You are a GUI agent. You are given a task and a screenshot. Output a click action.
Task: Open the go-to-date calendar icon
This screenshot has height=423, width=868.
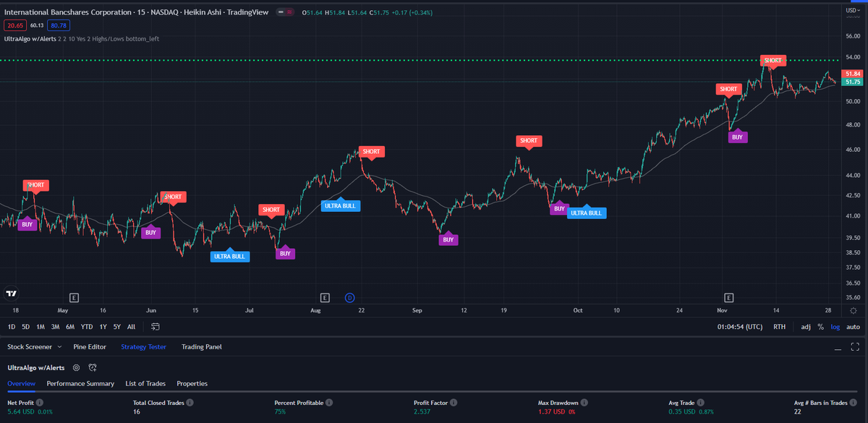155,327
